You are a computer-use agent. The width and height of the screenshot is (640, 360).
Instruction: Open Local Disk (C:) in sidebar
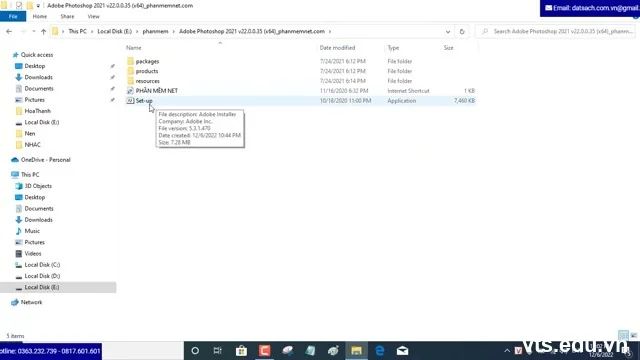pyautogui.click(x=42, y=265)
